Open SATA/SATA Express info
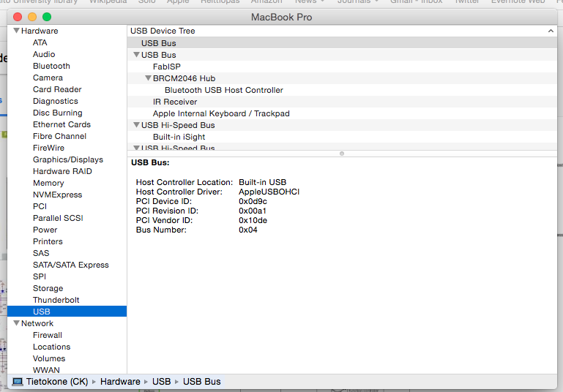 pos(71,265)
